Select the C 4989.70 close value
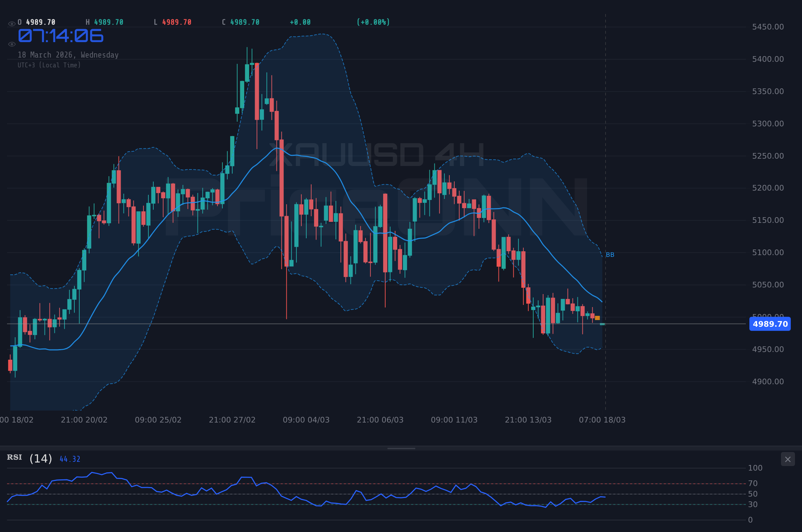The height and width of the screenshot is (532, 802). 241,22
